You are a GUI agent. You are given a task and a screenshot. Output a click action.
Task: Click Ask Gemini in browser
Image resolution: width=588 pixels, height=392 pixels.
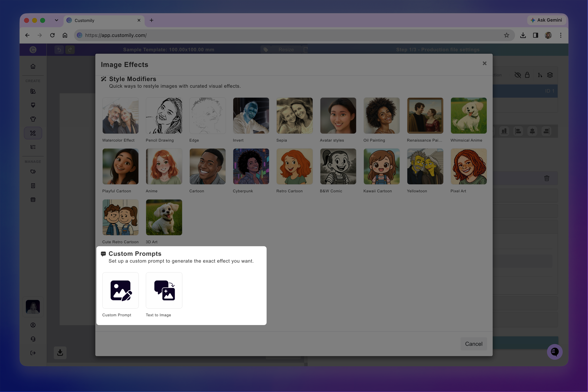[x=547, y=20]
